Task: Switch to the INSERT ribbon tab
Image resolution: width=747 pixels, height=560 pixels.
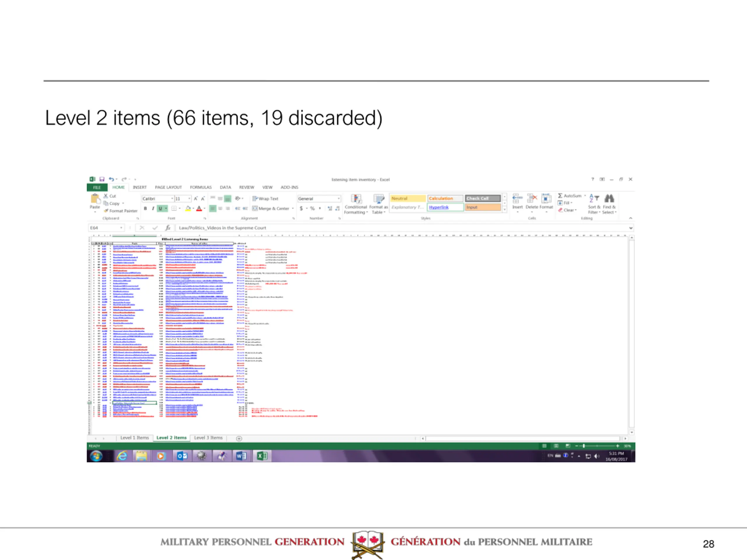Action: click(x=139, y=187)
